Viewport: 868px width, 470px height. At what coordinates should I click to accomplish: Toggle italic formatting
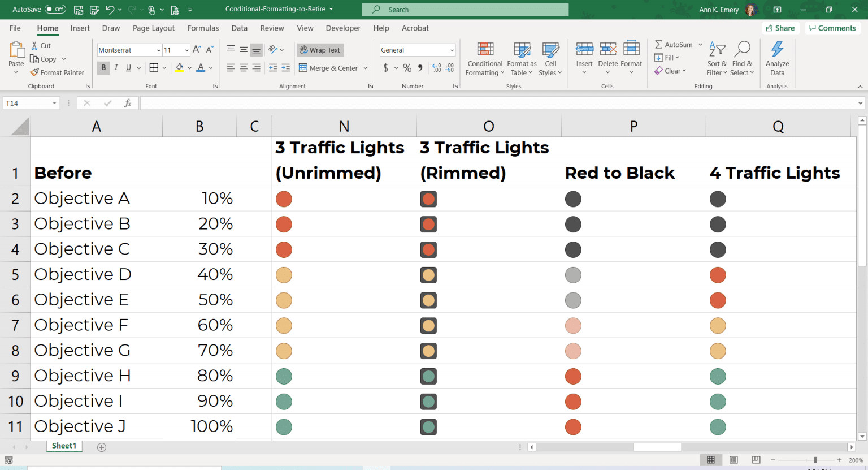tap(116, 68)
